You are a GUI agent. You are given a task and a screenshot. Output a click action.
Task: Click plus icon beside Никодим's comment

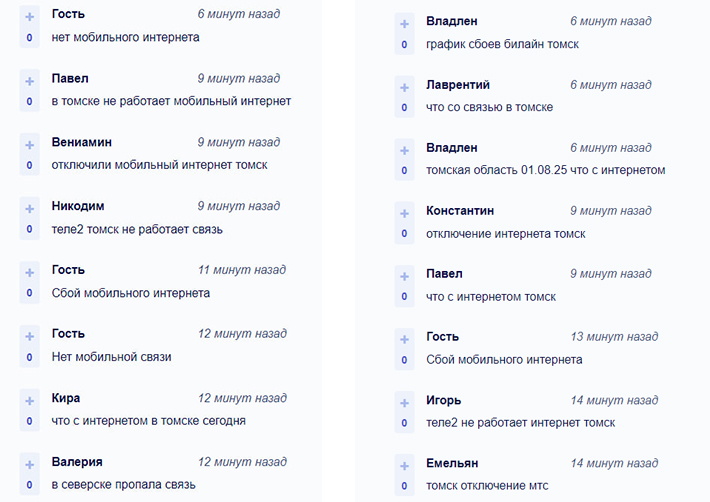pos(30,208)
